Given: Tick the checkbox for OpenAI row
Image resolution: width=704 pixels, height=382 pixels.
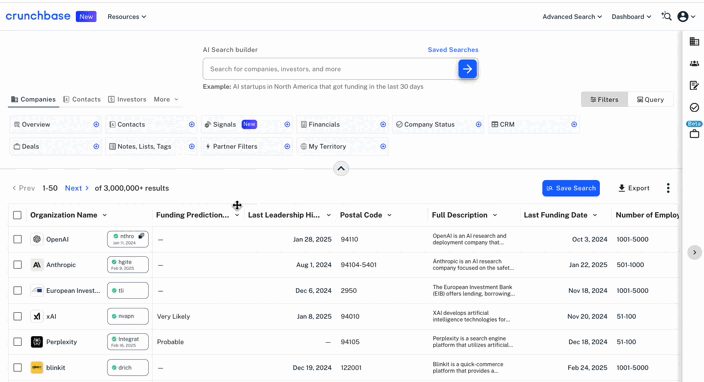Looking at the screenshot, I should coord(18,239).
